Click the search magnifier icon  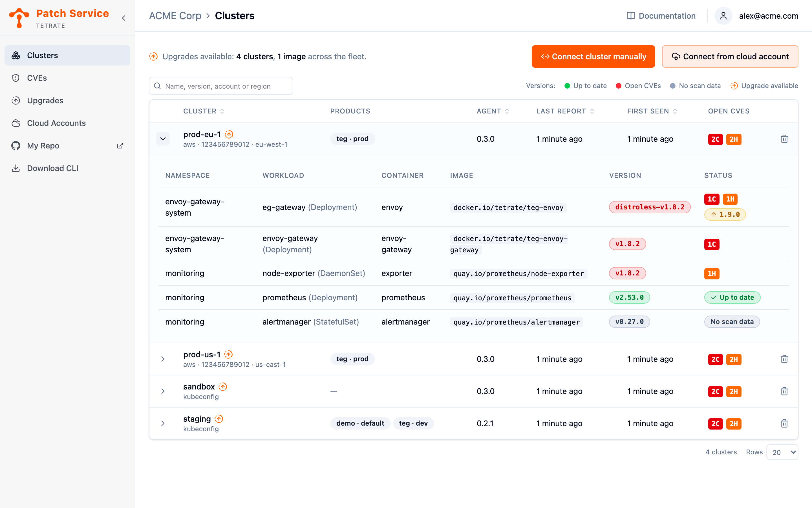(x=157, y=86)
